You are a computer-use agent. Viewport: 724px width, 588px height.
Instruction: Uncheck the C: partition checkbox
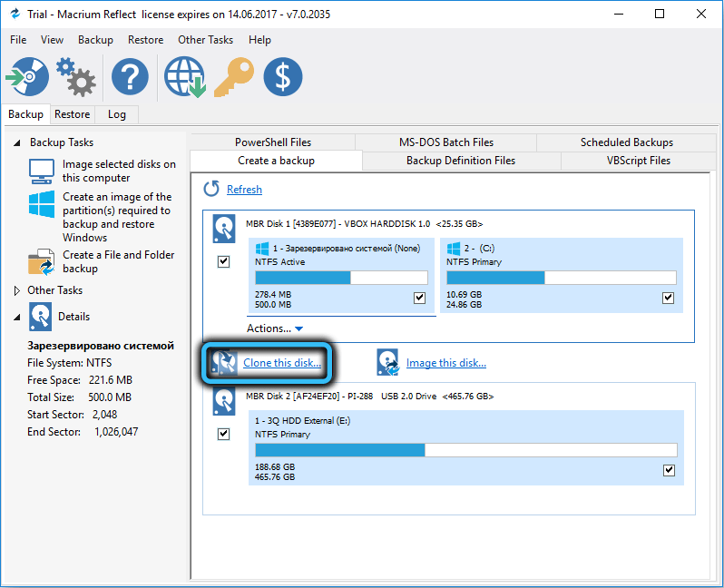(668, 298)
